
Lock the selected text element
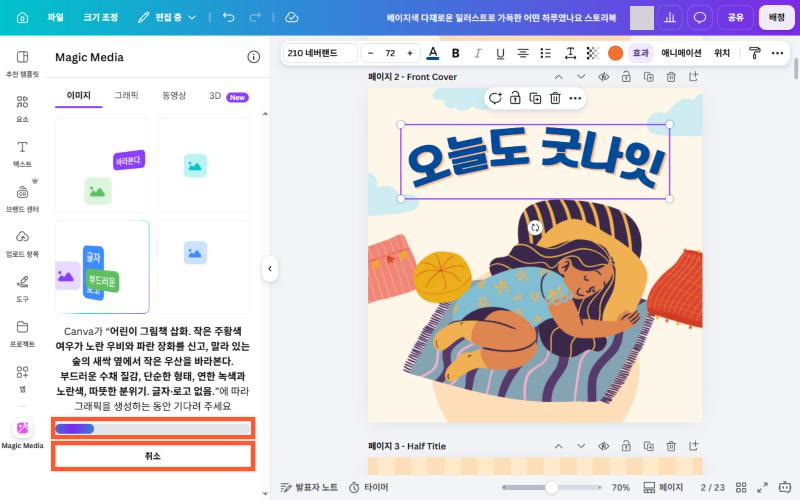point(515,98)
